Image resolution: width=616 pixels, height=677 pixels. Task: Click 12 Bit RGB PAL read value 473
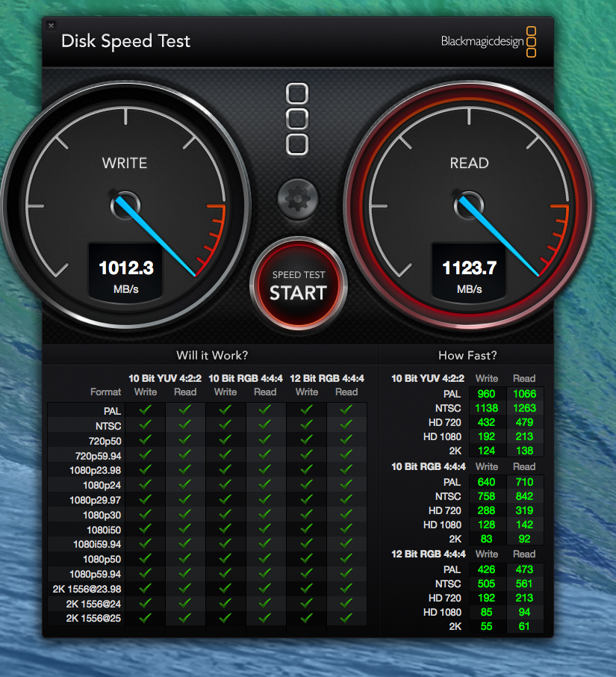(x=525, y=569)
